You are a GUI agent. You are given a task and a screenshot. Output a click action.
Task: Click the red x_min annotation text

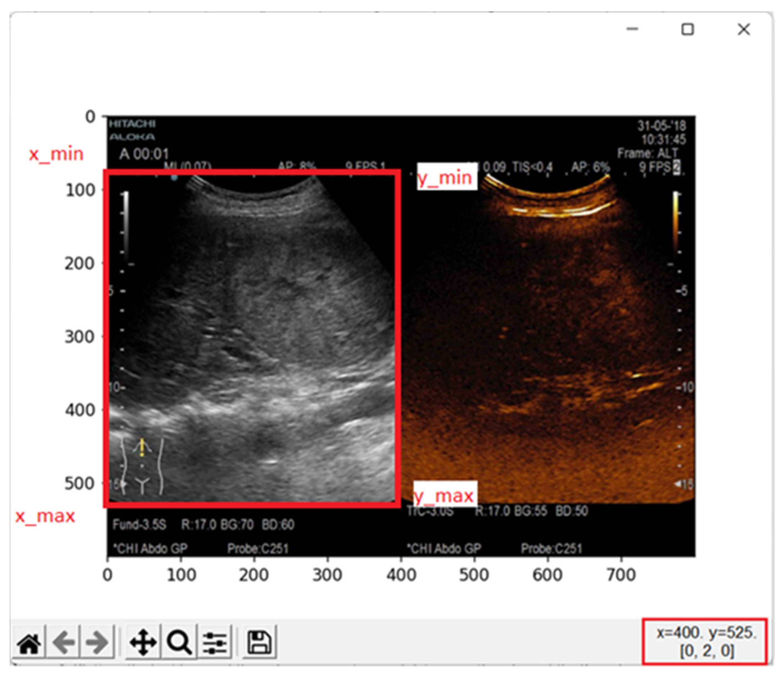56,154
